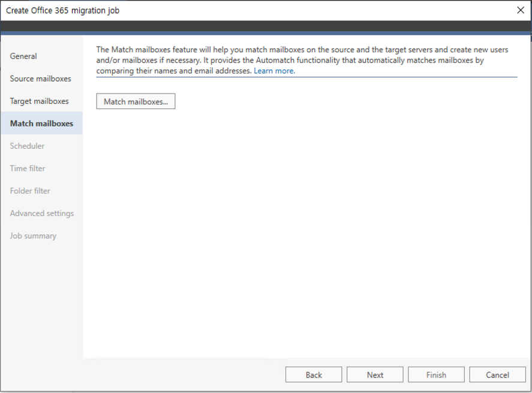532x393 pixels.
Task: Proceed with the Next button
Action: click(x=375, y=374)
